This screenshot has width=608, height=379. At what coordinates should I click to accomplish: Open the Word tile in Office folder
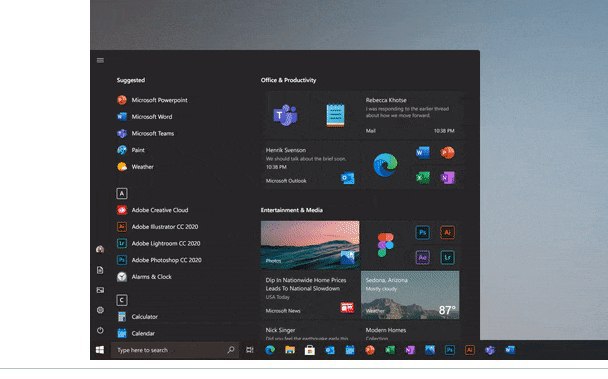tap(422, 152)
